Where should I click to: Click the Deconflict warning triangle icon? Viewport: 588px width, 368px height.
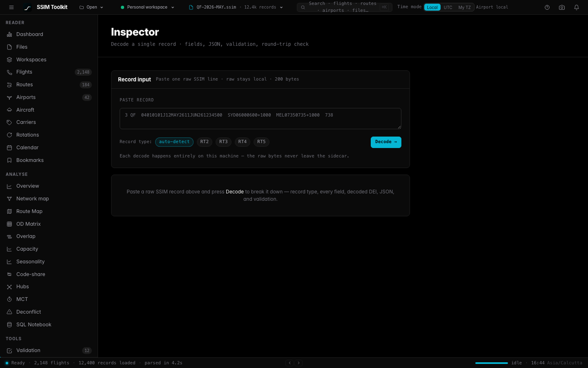9,312
